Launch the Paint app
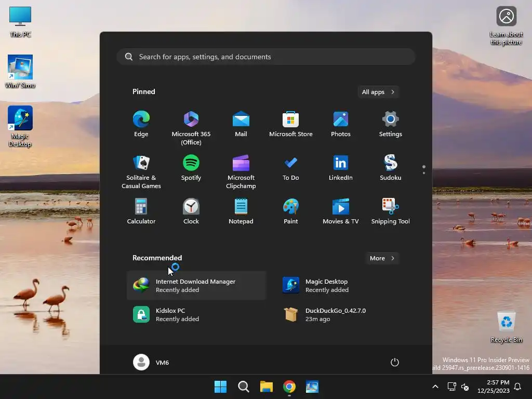Viewport: 532px width, 399px height. (x=291, y=211)
